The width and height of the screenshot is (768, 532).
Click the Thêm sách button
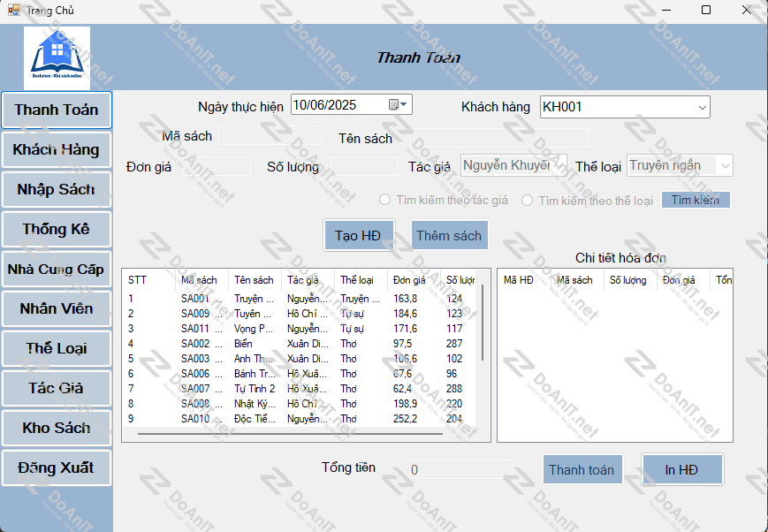click(x=449, y=235)
